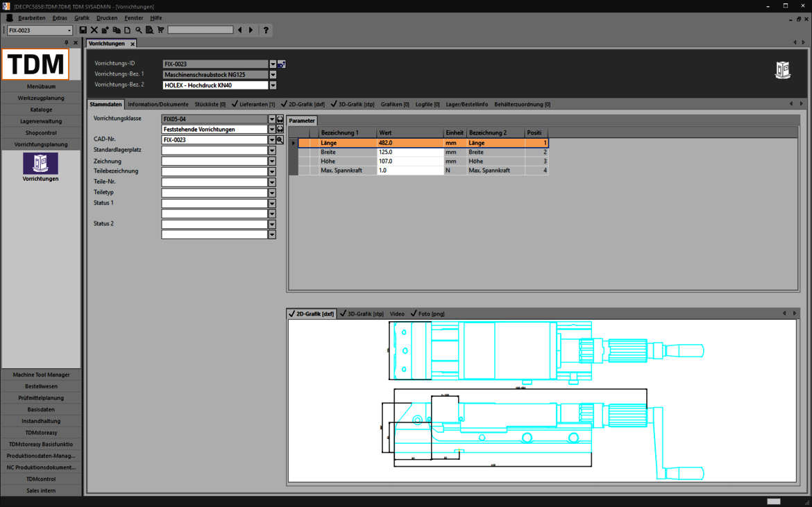Switch to Behälterzuordnung [0] tab
Screen dimensions: 812x507
click(522, 104)
